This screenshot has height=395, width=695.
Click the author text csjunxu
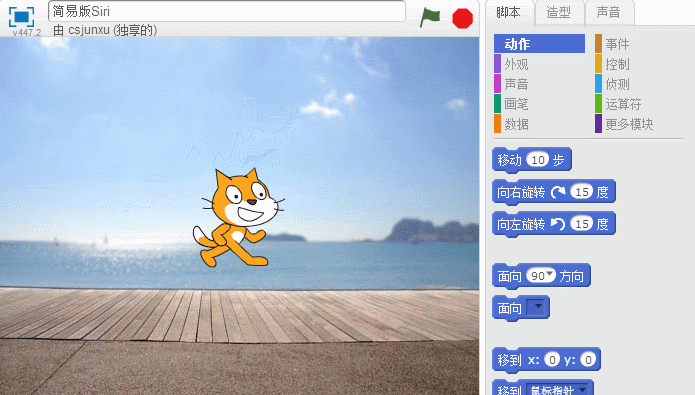coord(89,30)
